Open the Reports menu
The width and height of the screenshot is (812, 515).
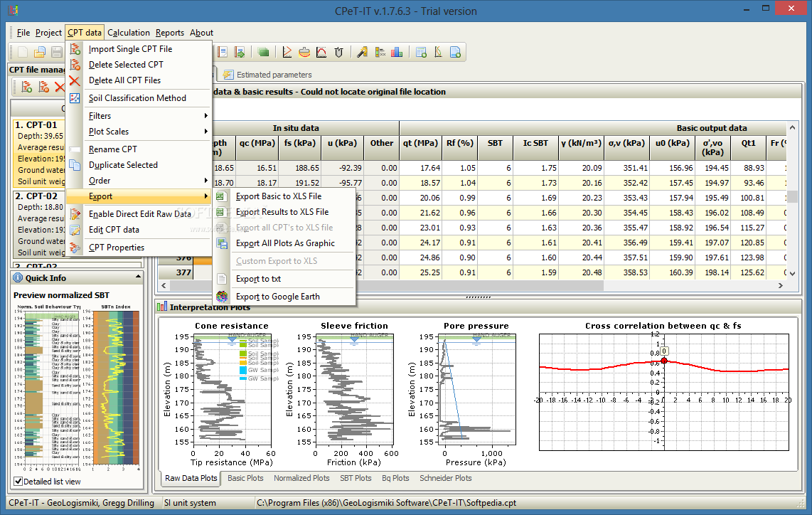pos(170,33)
